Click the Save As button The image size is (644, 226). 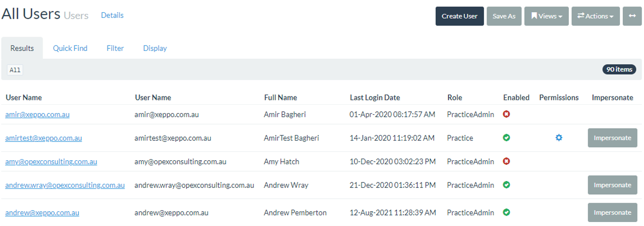point(504,16)
